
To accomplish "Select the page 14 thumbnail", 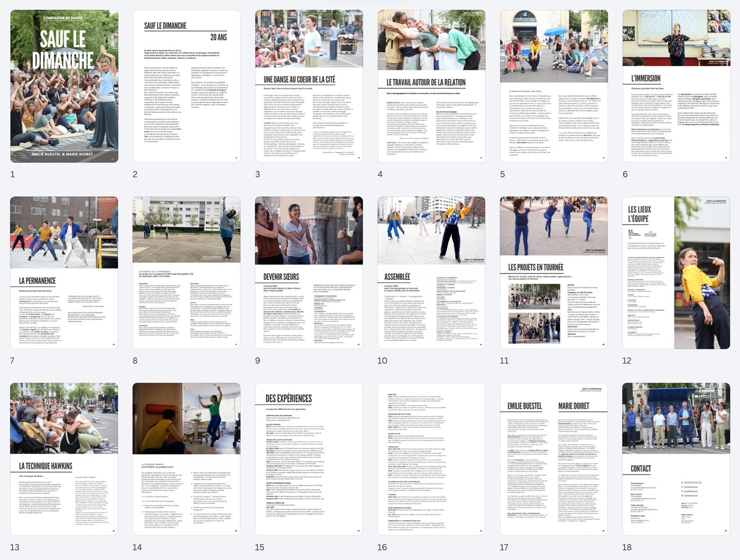I will [187, 459].
